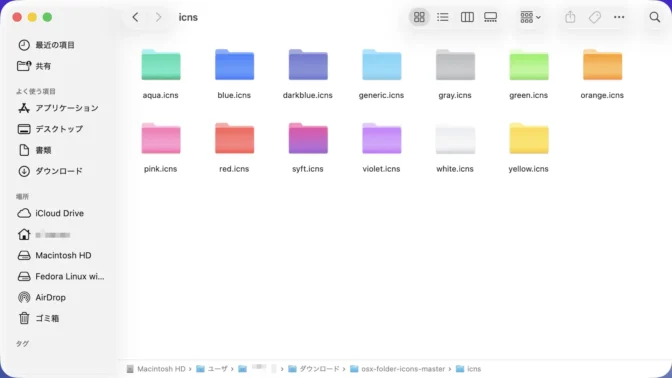Open 書類 in the sidebar
This screenshot has height=378, width=672.
(34, 150)
